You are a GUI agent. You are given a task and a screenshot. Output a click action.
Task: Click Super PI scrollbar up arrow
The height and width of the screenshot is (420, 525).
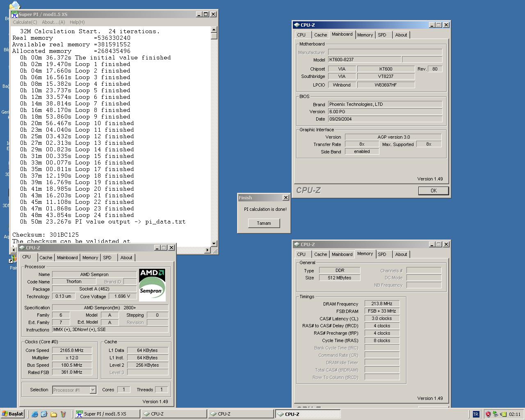point(214,30)
